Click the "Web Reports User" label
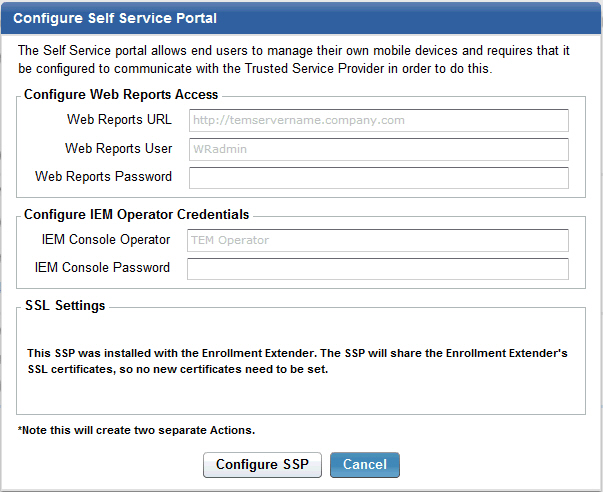 tap(118, 148)
